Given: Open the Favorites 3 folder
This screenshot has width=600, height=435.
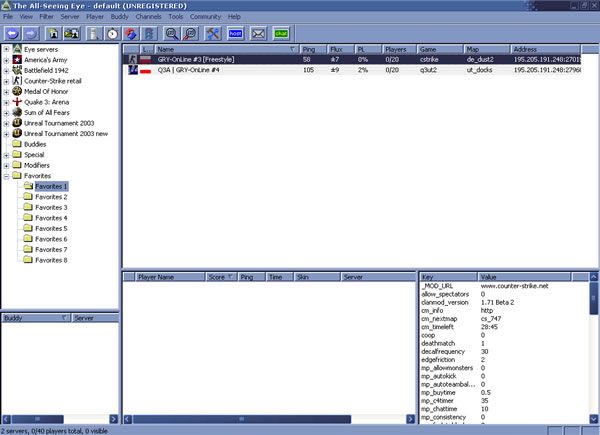Looking at the screenshot, I should coord(50,207).
